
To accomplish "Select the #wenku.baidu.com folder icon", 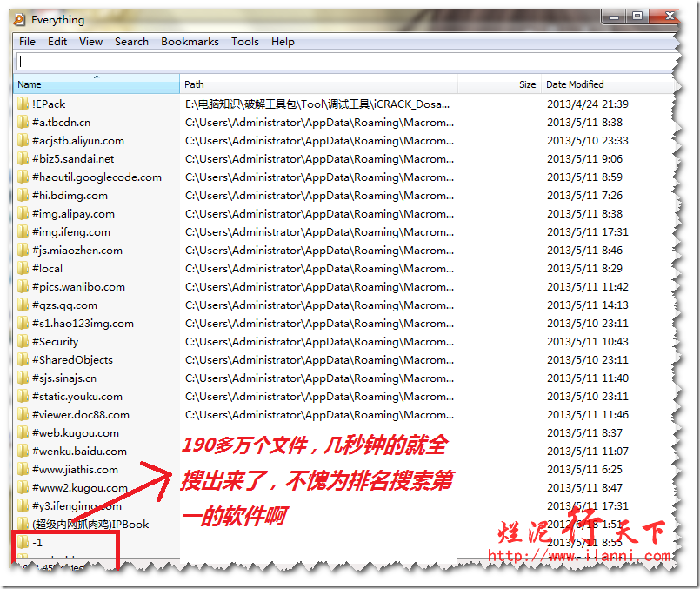I will click(23, 452).
